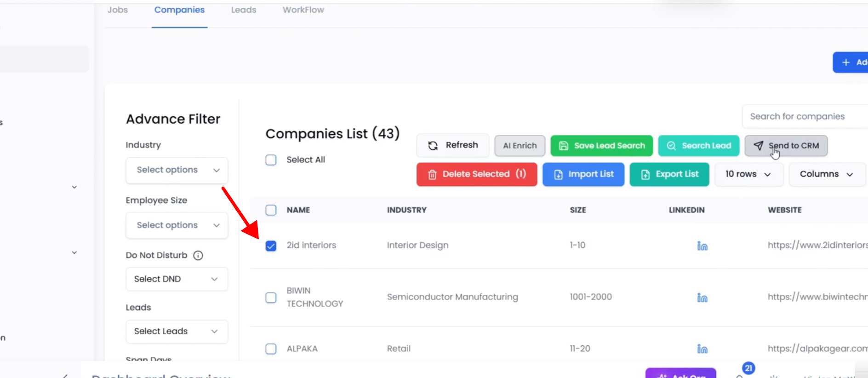Image resolution: width=868 pixels, height=378 pixels.
Task: Click the Search for companies field
Action: tap(805, 117)
